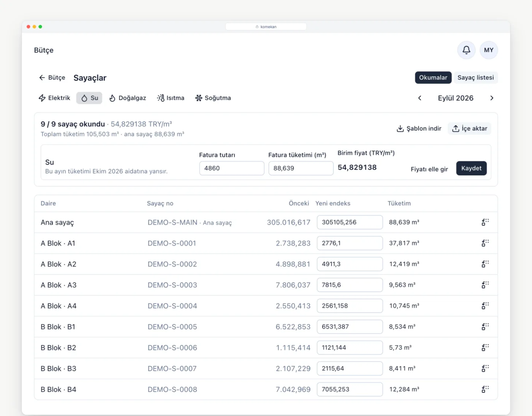The image size is (532, 416).
Task: Edit Yeni endeks field for A Blok · A3
Action: click(349, 285)
